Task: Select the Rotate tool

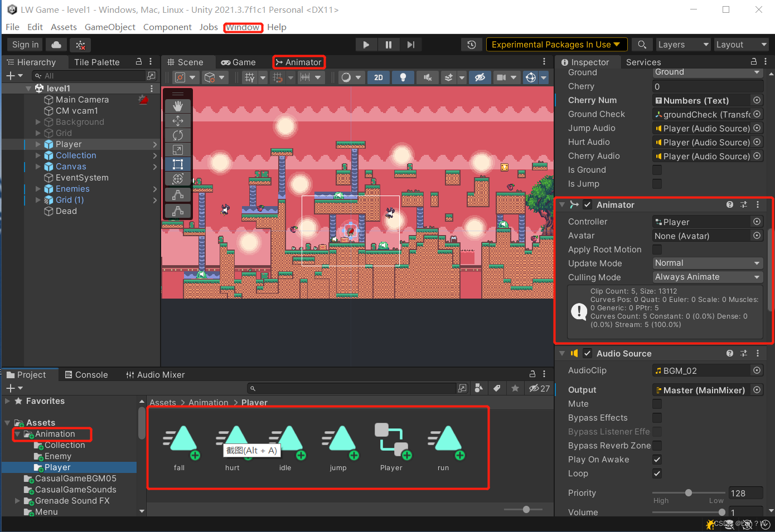Action: (178, 135)
